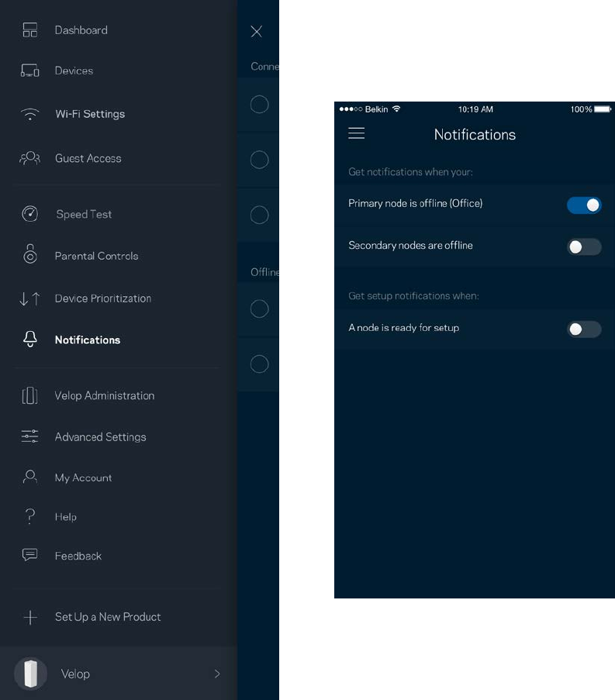The width and height of the screenshot is (615, 700).
Task: Go to Advanced Settings
Action: (101, 436)
